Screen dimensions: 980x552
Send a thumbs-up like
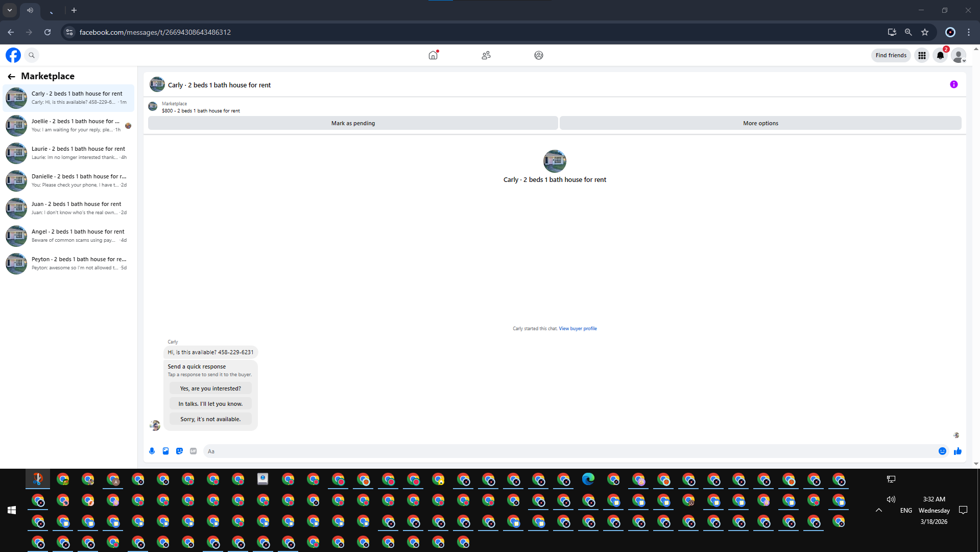click(x=958, y=451)
